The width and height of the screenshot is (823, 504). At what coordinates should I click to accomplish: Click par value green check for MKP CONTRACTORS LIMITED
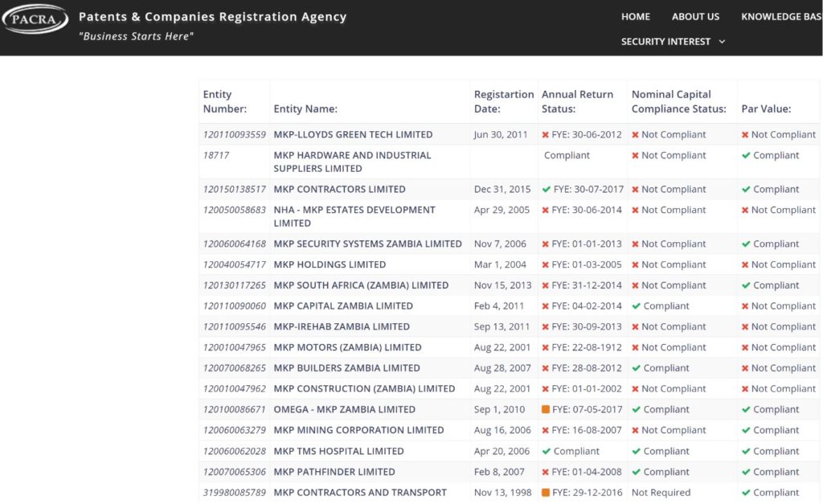pos(746,189)
